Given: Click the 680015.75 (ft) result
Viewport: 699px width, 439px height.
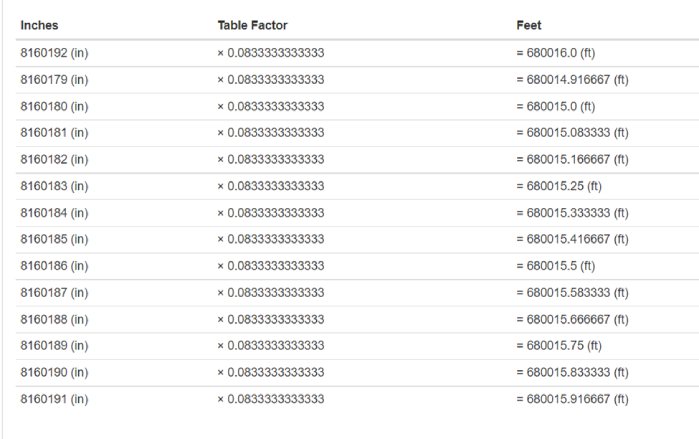Looking at the screenshot, I should [x=559, y=345].
